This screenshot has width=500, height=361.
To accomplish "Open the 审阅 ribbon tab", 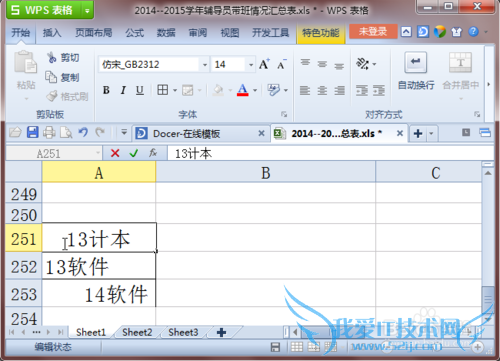I will [x=198, y=33].
